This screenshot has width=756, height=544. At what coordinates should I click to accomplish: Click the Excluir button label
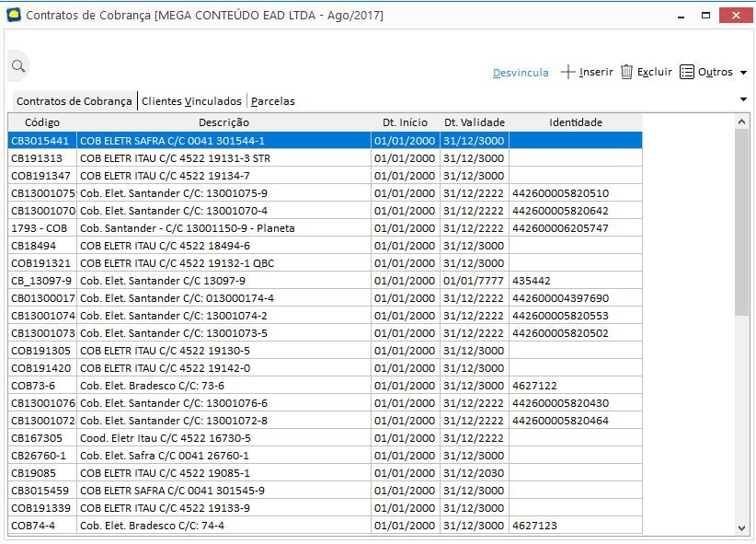click(654, 72)
